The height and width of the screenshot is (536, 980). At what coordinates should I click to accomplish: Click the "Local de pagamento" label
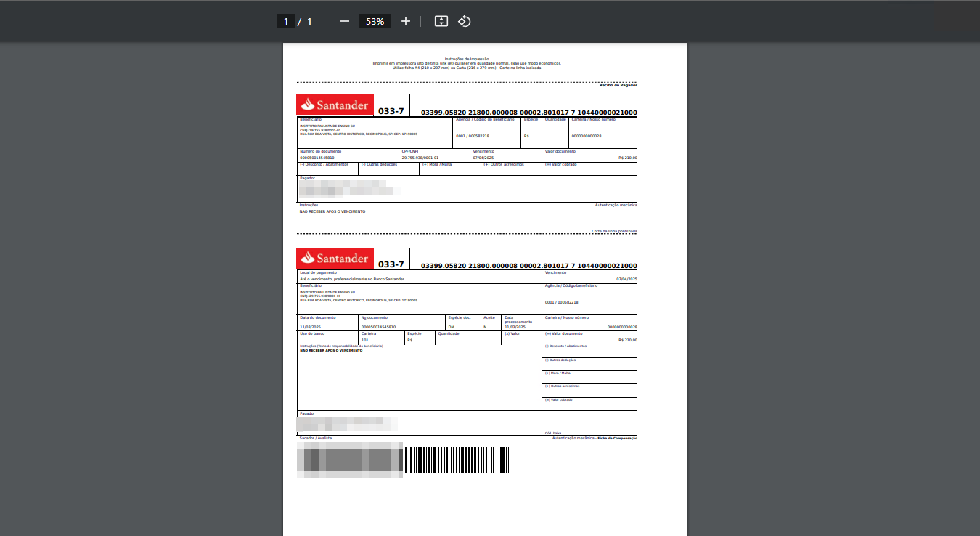pos(318,272)
